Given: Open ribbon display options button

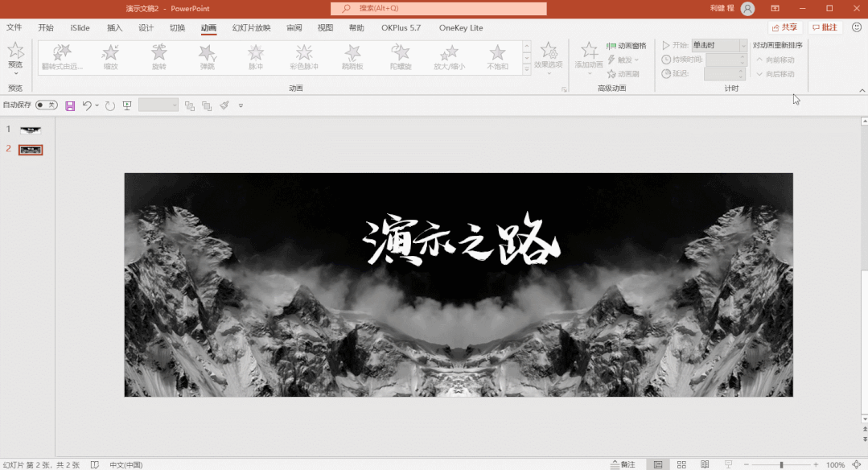Looking at the screenshot, I should tap(775, 8).
